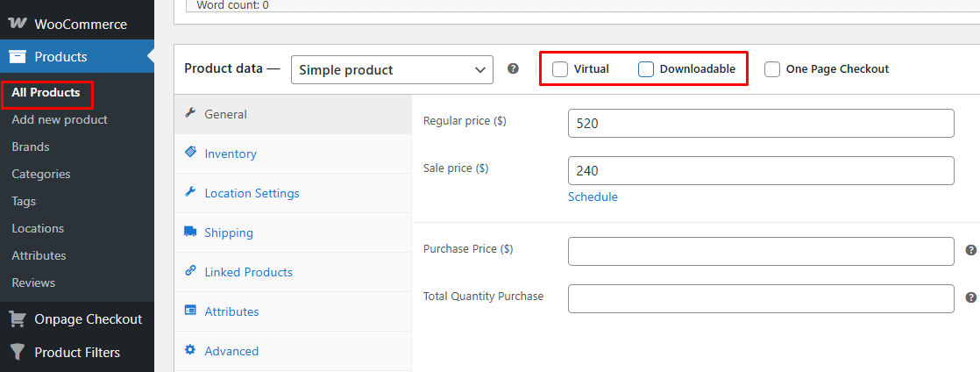Viewport: 980px width, 372px height.
Task: Click help icon beside Purchase Price field
Action: click(x=970, y=250)
